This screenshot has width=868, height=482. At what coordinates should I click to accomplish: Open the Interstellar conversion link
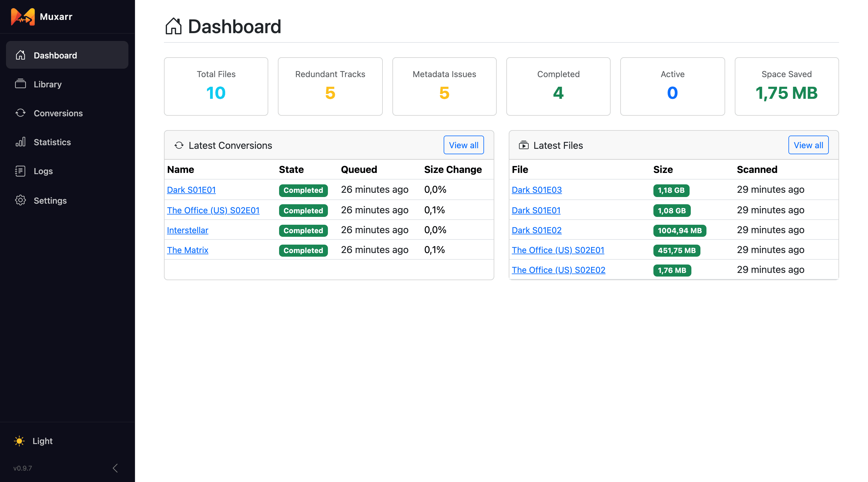[x=188, y=230]
